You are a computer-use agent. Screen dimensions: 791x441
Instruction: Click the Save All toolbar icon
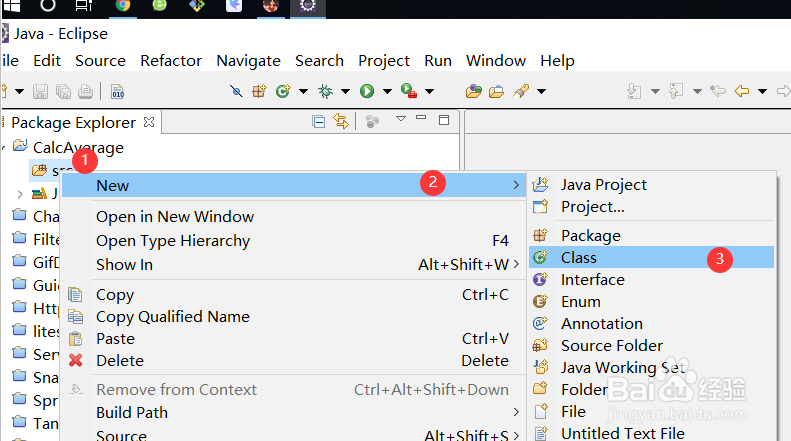coord(63,91)
